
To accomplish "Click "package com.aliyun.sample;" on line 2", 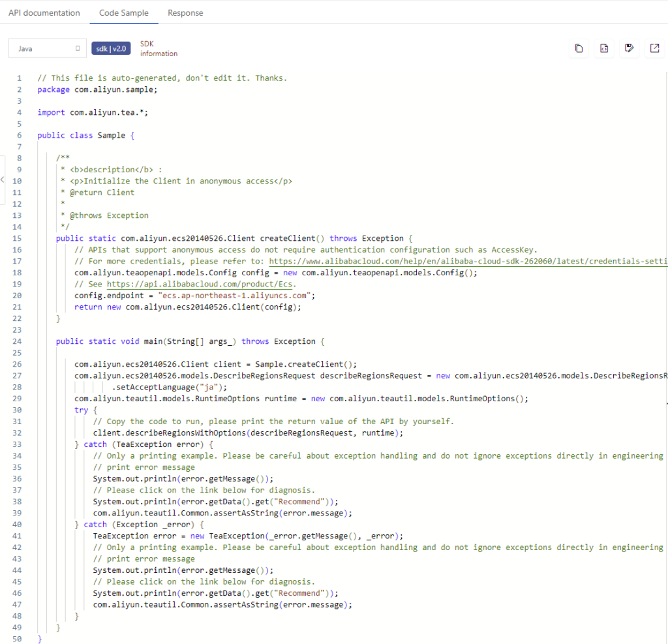I will pos(97,90).
